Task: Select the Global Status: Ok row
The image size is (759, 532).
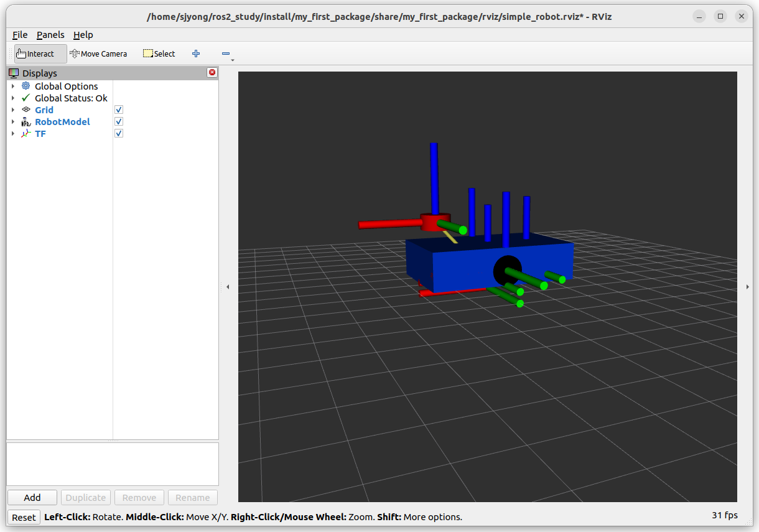Action: coord(113,98)
